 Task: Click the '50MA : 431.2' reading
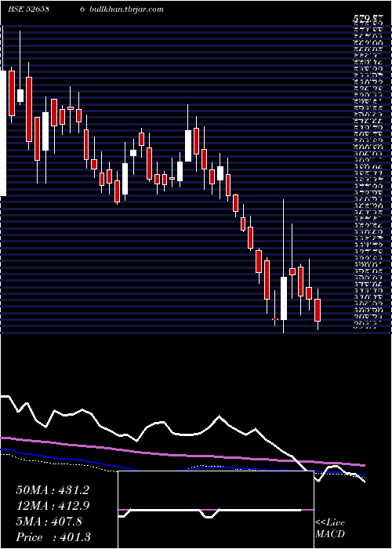[53, 490]
